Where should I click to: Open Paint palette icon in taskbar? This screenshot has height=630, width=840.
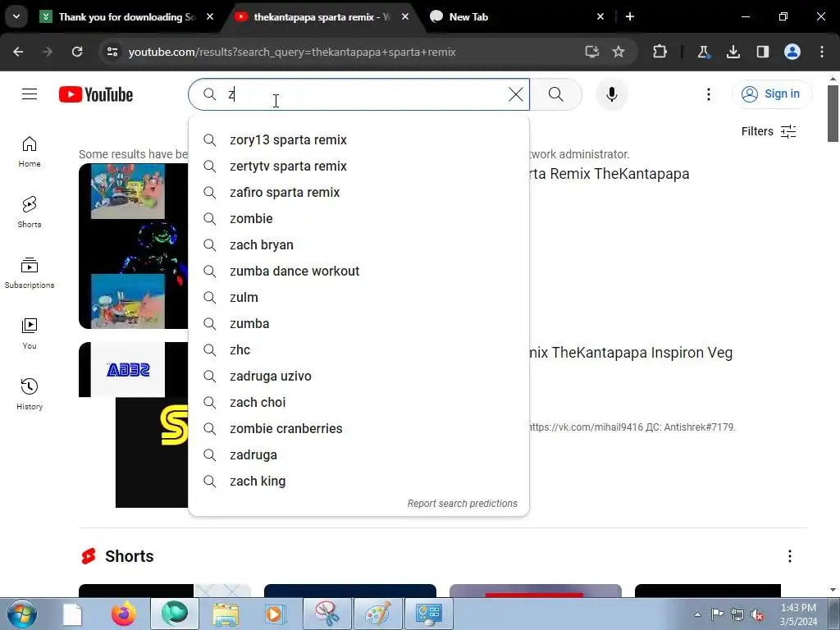click(377, 614)
